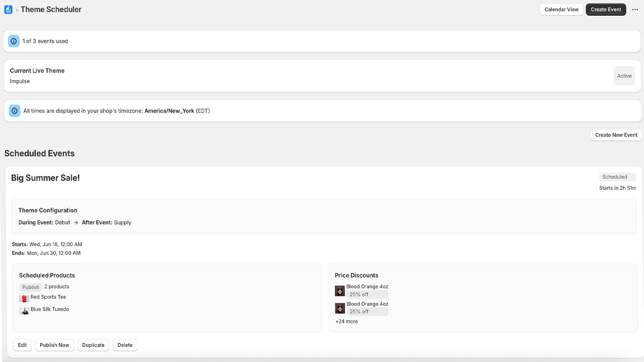Edit the Big Summer Sale event
The image size is (644, 362).
[x=22, y=345]
